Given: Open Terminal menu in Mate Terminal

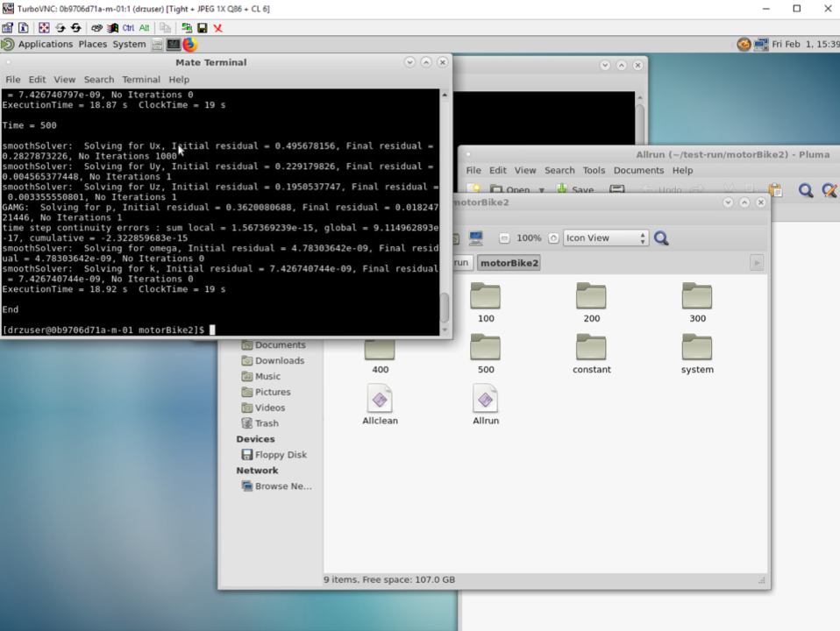Looking at the screenshot, I should pos(141,79).
